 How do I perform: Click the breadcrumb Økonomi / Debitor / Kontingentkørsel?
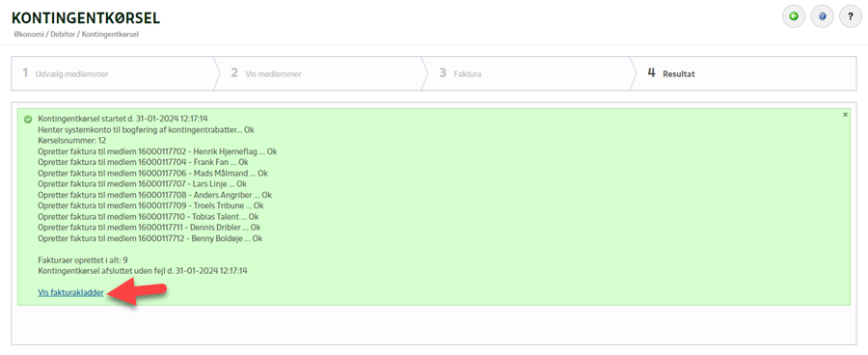(76, 34)
